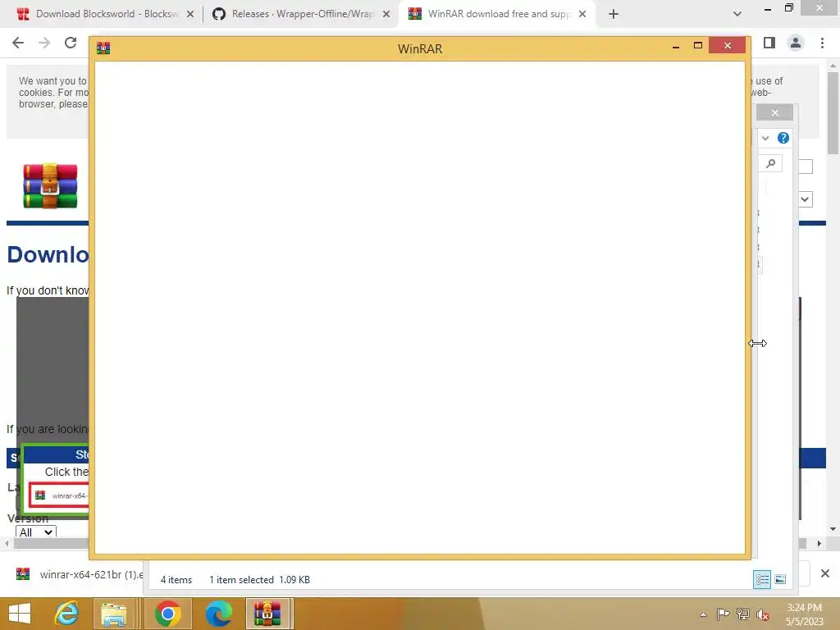
Task: Open the clock showing 3:24 PM
Action: [x=804, y=614]
